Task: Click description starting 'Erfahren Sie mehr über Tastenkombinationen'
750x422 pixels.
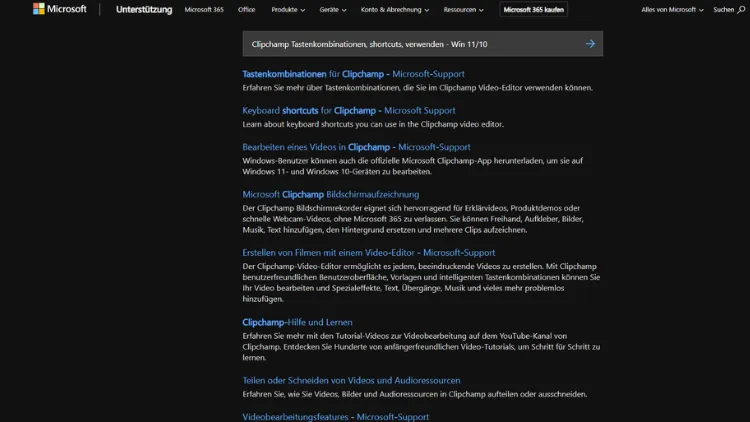Action: [418, 88]
